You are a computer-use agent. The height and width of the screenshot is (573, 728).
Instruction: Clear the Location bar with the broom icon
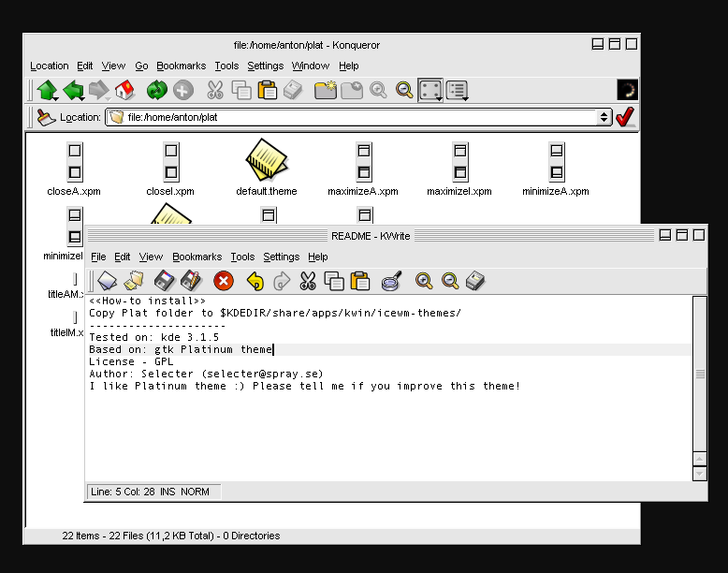[46, 117]
